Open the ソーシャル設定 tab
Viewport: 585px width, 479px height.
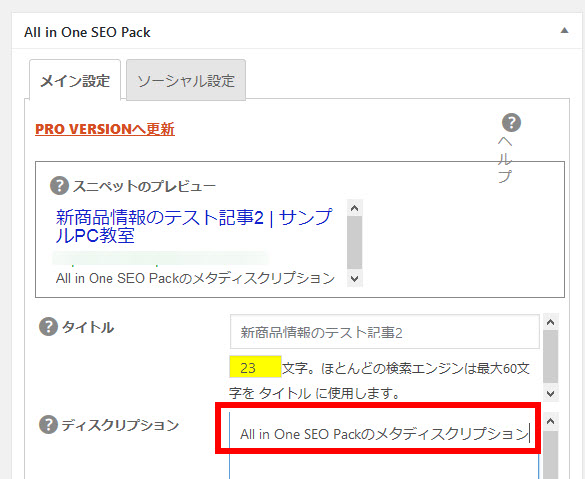[186, 80]
